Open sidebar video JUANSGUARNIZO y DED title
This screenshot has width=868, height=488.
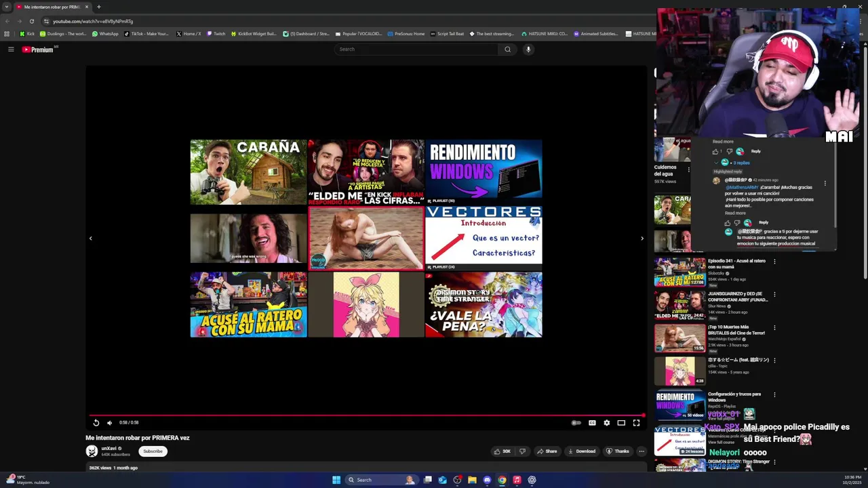click(738, 297)
